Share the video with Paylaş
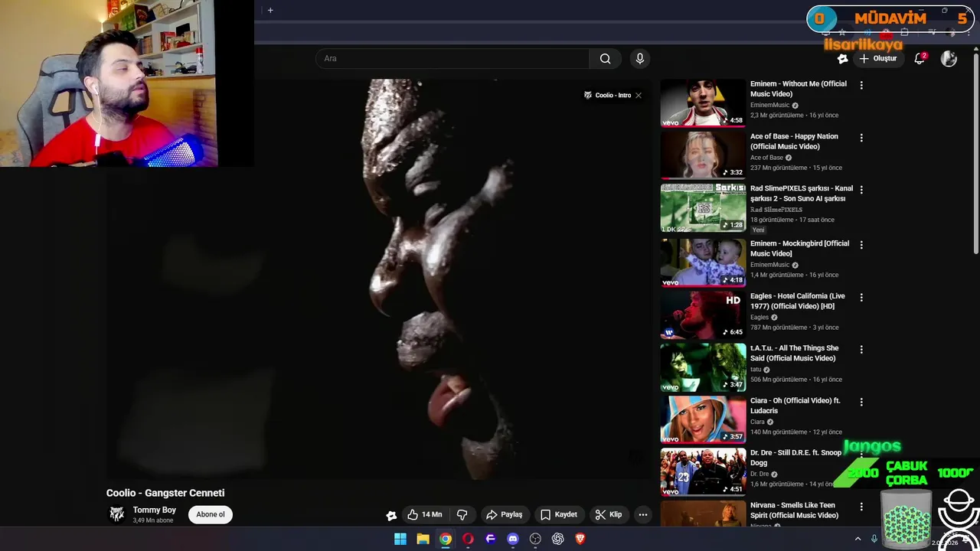 504,514
